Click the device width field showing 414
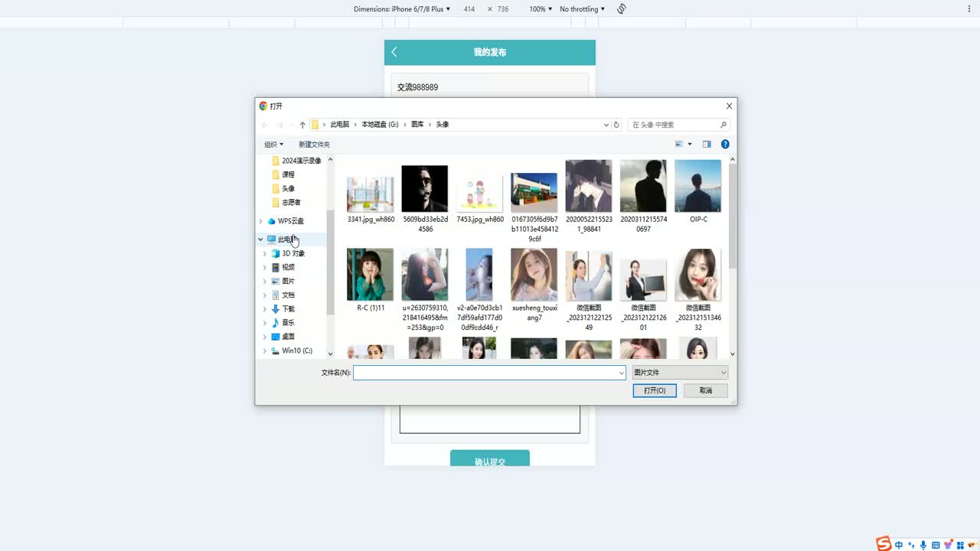 pyautogui.click(x=469, y=9)
